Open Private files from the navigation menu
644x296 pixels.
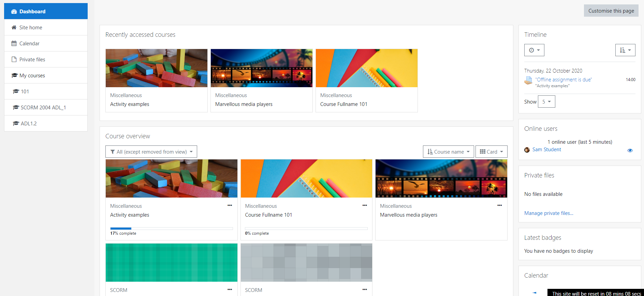click(46, 59)
